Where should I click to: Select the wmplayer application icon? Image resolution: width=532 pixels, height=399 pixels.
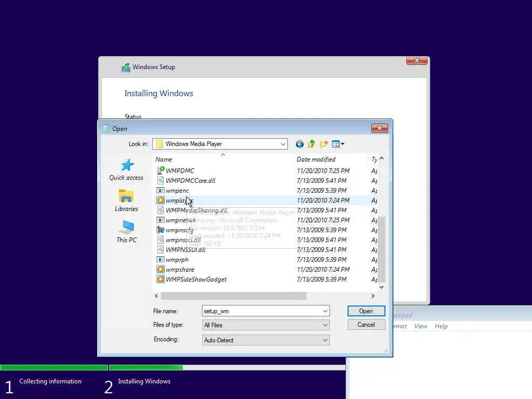click(x=161, y=200)
